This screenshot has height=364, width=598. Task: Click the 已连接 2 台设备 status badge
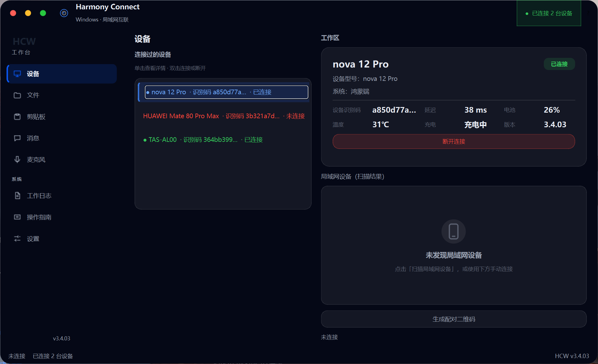[549, 13]
